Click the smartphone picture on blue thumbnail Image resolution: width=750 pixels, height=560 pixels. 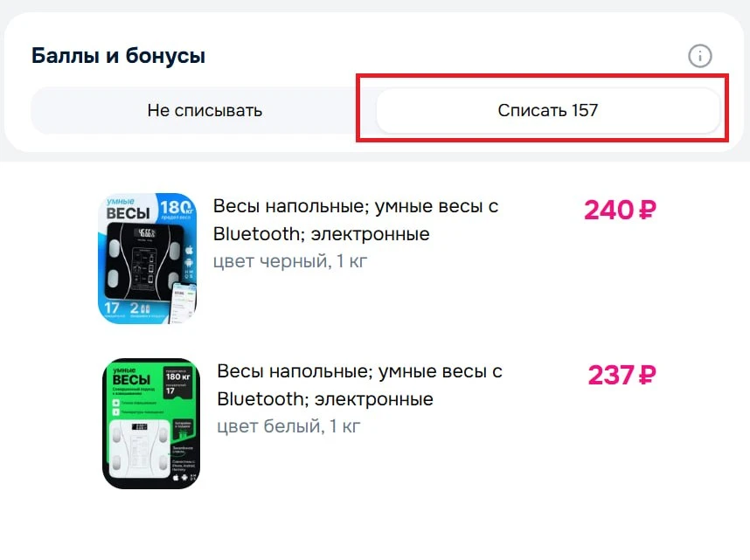point(184,301)
